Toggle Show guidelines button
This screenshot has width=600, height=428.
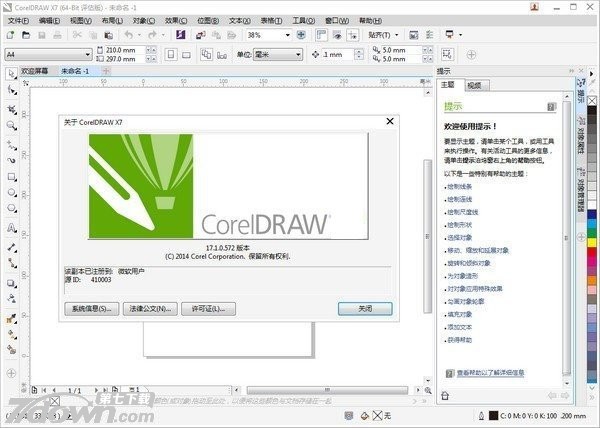tap(352, 35)
